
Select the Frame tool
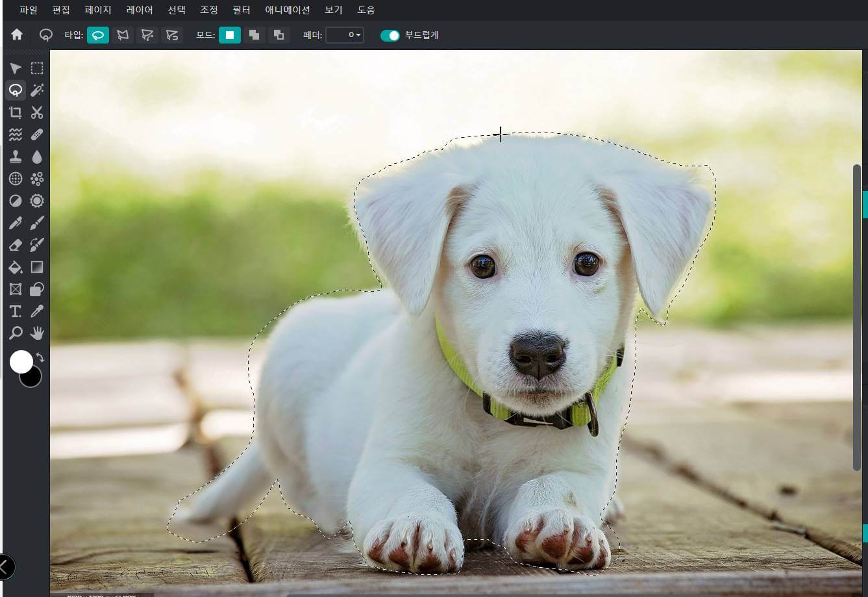(16, 289)
